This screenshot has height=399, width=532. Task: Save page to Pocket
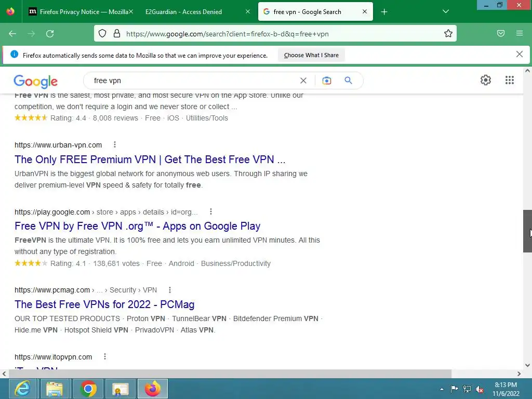pyautogui.click(x=501, y=33)
